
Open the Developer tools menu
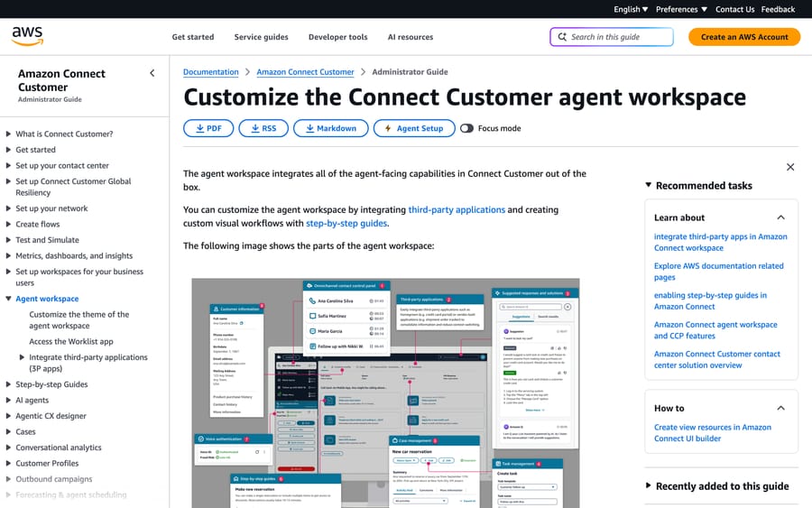click(x=337, y=37)
